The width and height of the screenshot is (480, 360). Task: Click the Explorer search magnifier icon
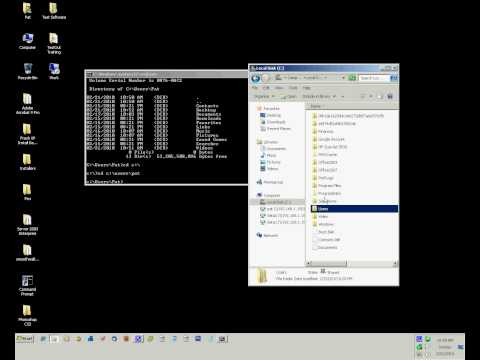click(x=393, y=78)
